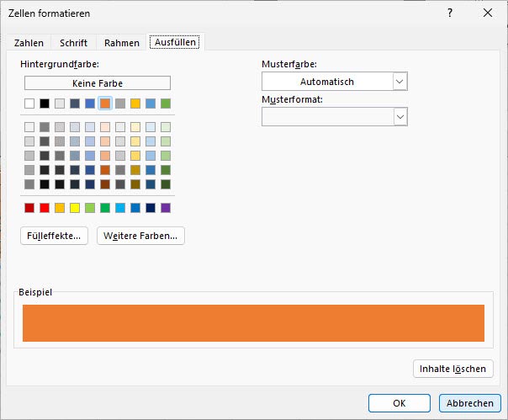Select the standard blue swatch left of navy

(x=135, y=208)
